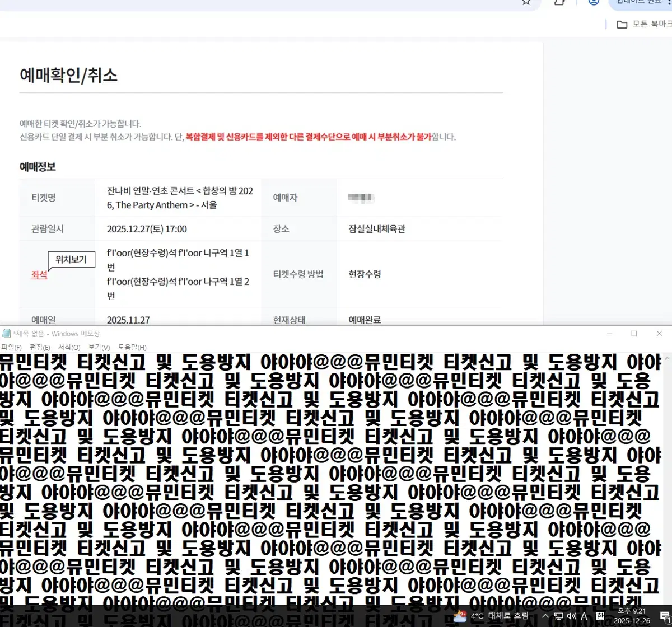672x627 pixels.
Task: Open the Chrome profile avatar icon
Action: 594,2
